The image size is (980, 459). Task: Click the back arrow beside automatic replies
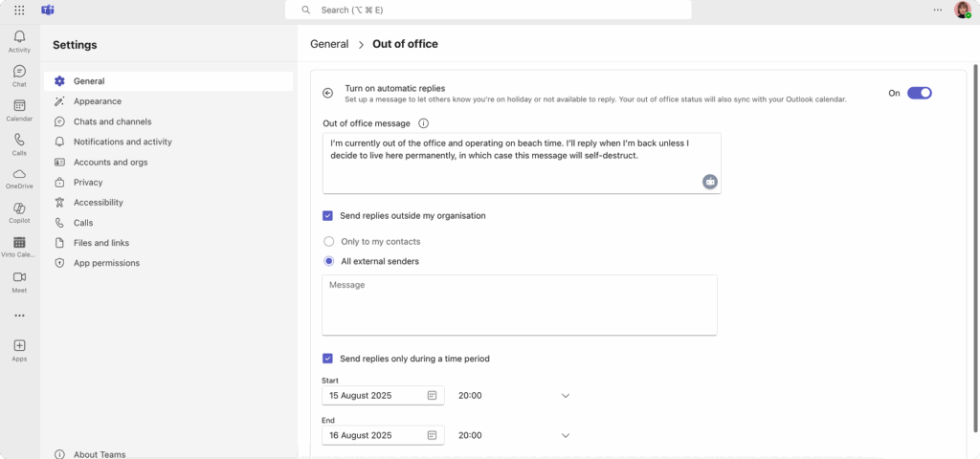327,93
